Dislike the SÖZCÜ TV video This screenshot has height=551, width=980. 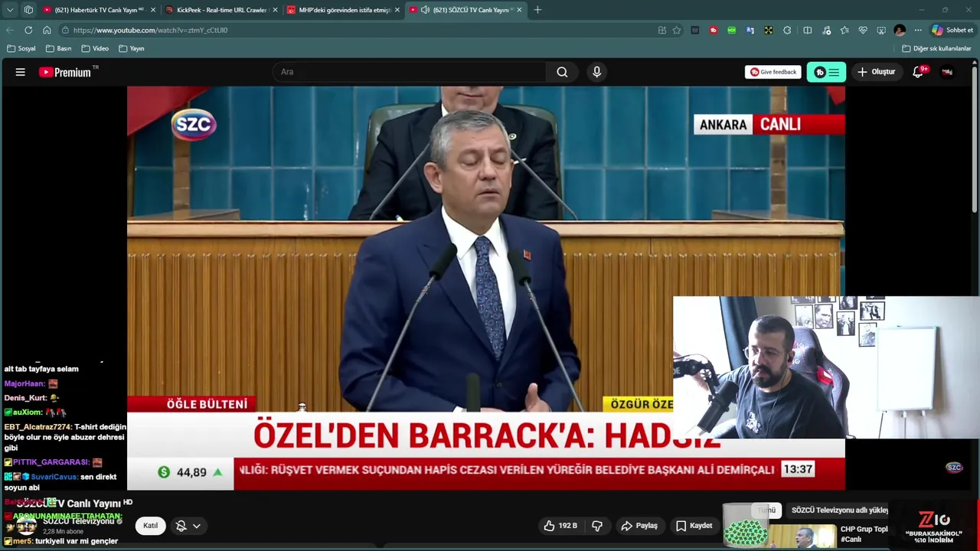[597, 526]
